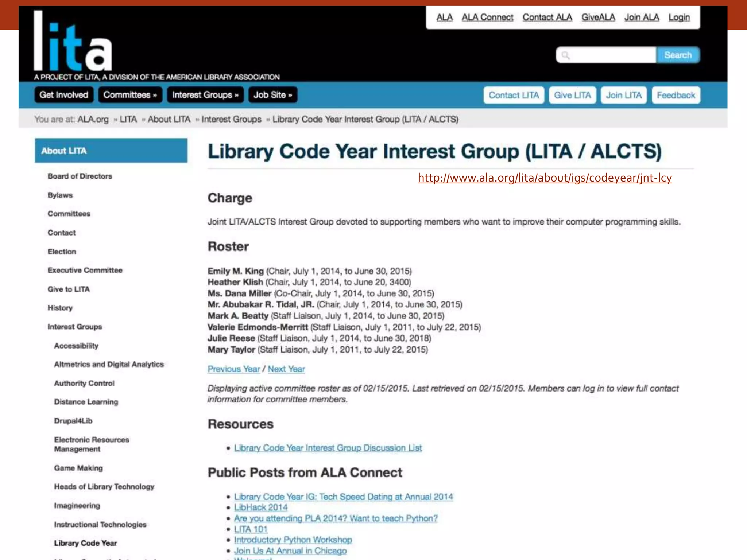Image resolution: width=747 pixels, height=560 pixels.
Task: Open Election sidebar item
Action: 62,252
